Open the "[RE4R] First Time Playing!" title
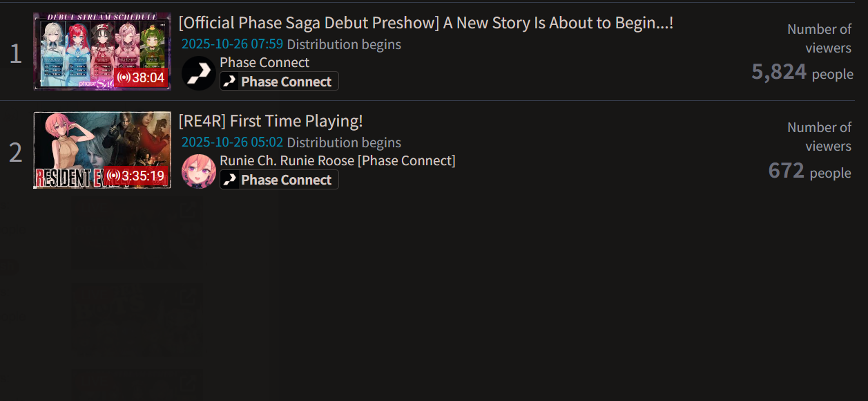This screenshot has width=868, height=401. point(271,121)
